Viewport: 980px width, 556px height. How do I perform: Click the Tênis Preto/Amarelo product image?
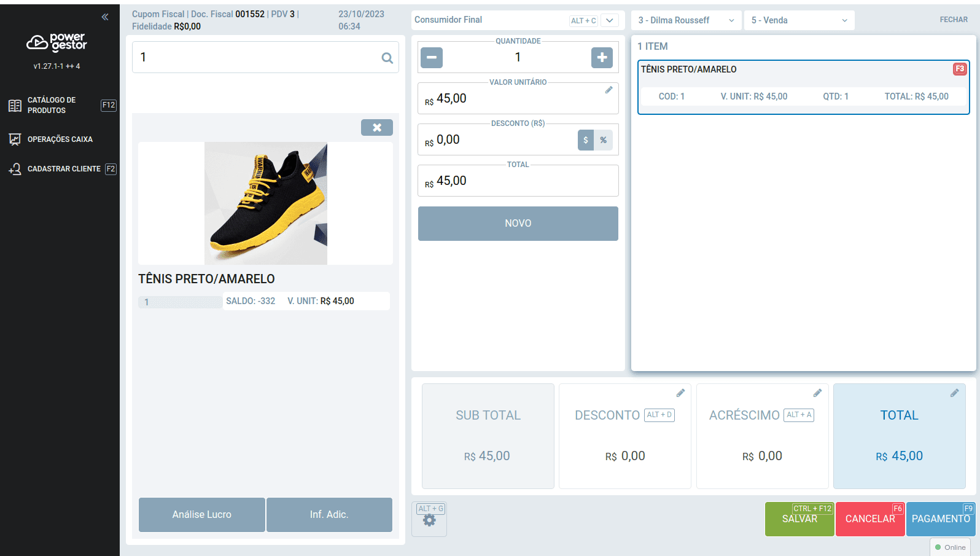266,203
